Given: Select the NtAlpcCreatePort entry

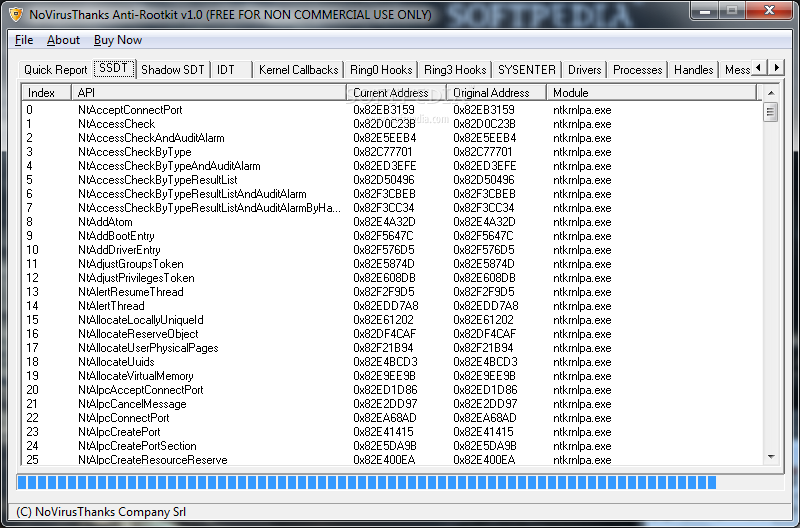Looking at the screenshot, I should (392, 432).
